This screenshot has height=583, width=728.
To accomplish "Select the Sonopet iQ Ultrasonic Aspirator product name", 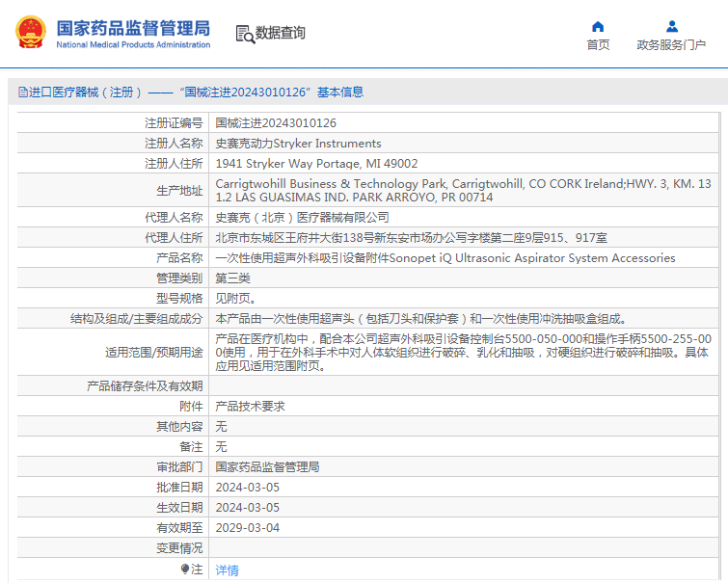I will tap(445, 257).
